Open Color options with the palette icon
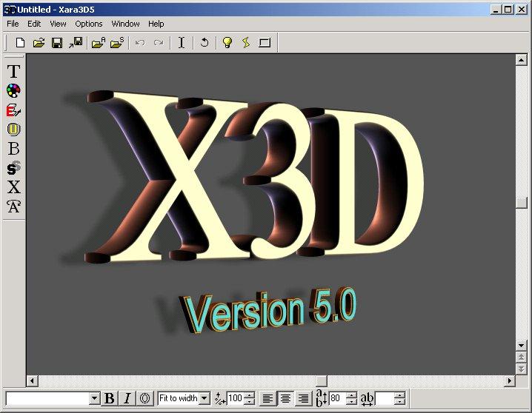This screenshot has height=413, width=532. pos(13,91)
